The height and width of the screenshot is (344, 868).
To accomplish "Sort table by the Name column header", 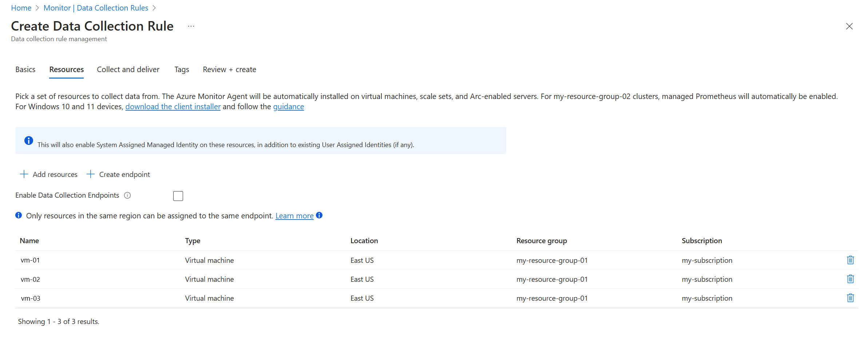I will click(x=29, y=241).
